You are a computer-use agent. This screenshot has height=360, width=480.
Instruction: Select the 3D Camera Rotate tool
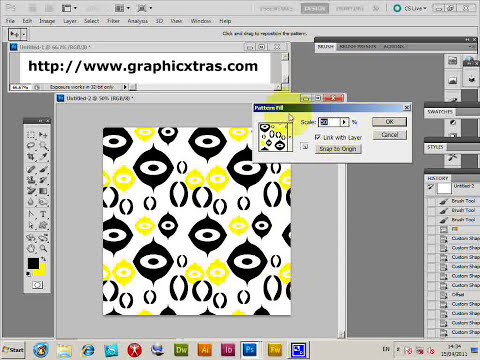tap(43, 238)
